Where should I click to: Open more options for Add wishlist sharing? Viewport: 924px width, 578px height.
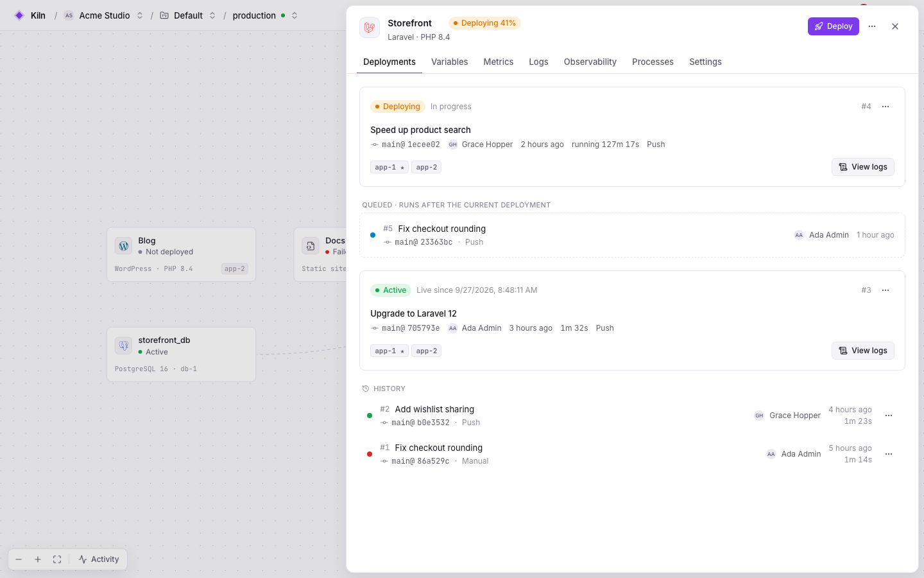tap(889, 416)
